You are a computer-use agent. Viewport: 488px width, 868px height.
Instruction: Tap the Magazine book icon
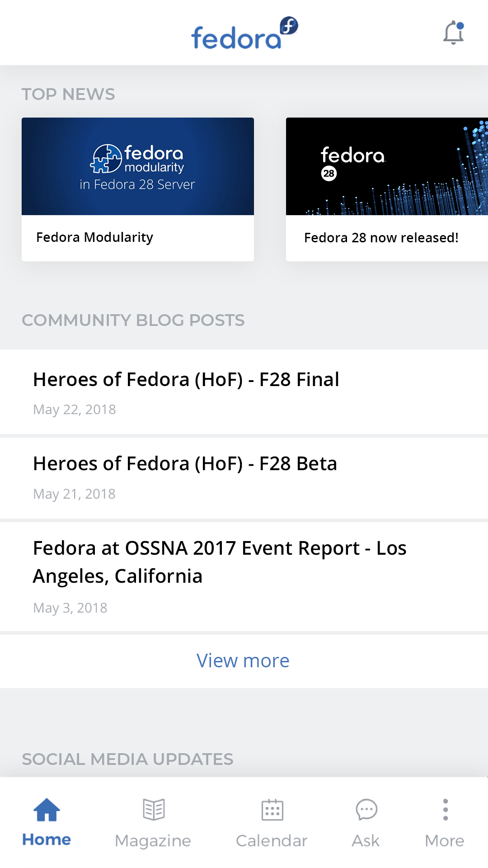pos(154,809)
